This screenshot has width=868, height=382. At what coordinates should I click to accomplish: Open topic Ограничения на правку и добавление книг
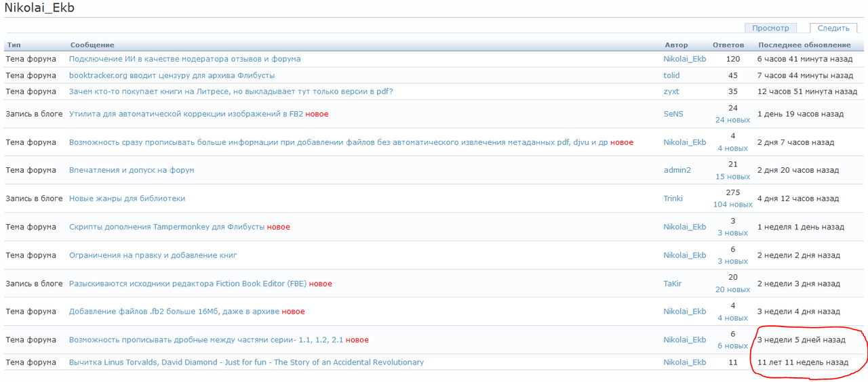(x=153, y=255)
